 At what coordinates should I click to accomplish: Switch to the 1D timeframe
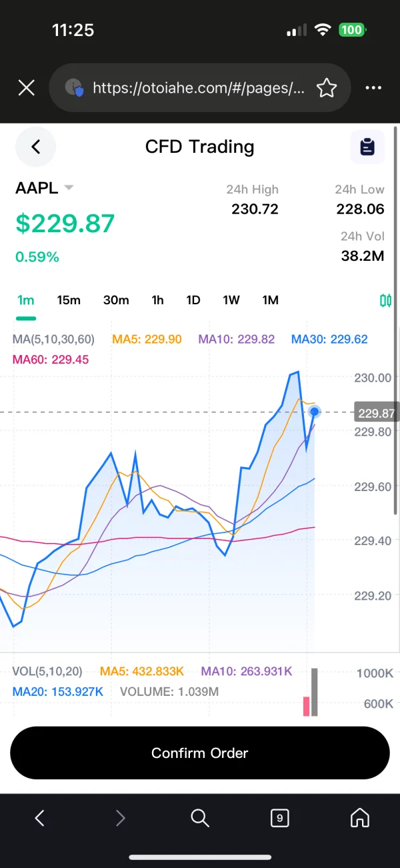click(193, 300)
